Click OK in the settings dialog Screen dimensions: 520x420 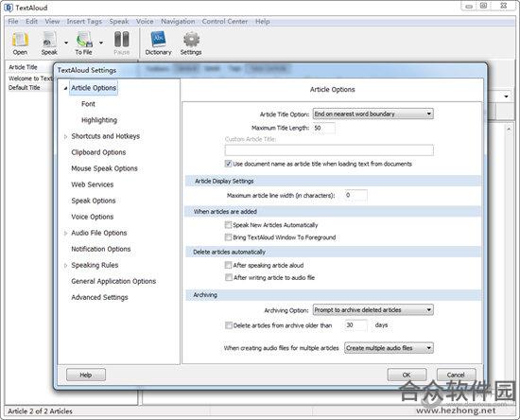407,375
